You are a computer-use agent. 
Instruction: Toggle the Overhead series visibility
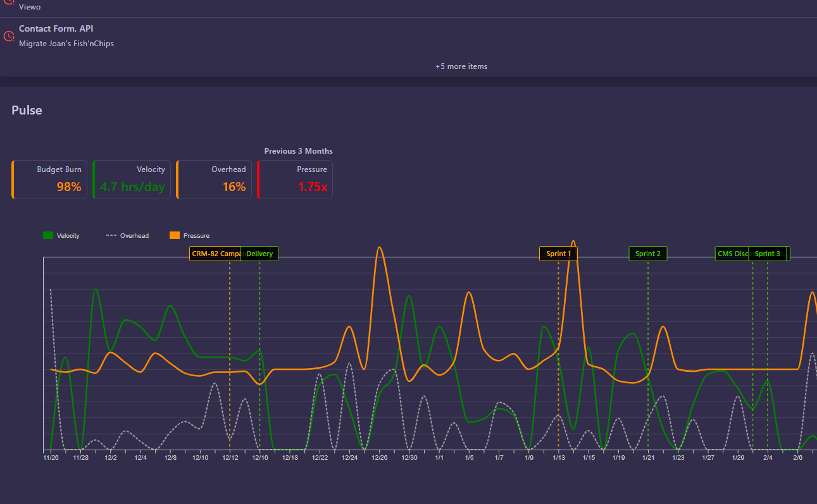(127, 235)
